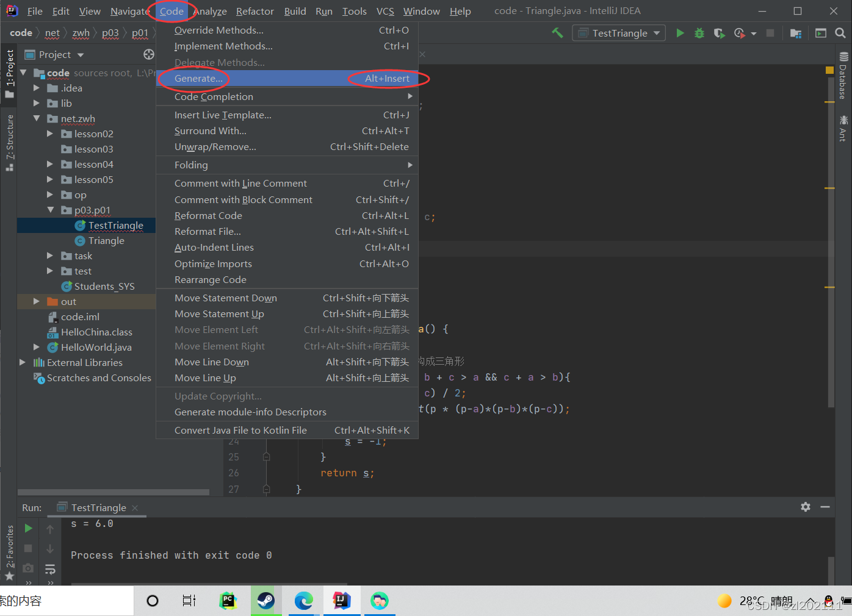Click the Project panel horizontal scrollbar
Screen dimensions: 852x616
(114, 492)
